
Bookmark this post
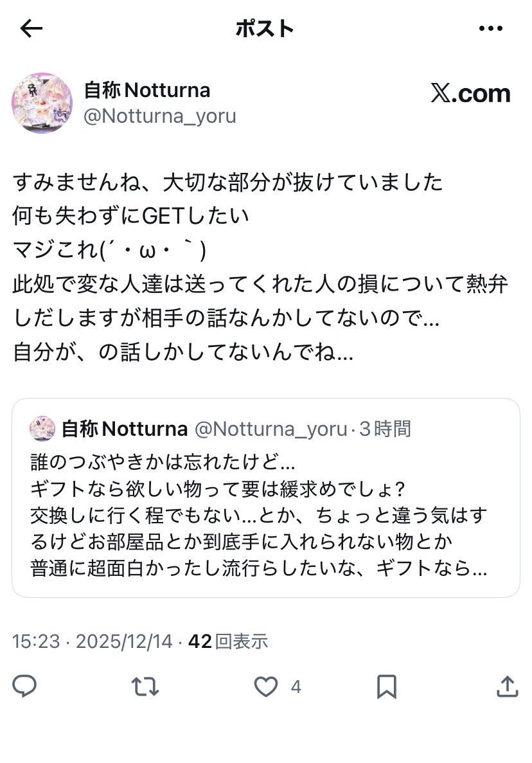point(386,687)
